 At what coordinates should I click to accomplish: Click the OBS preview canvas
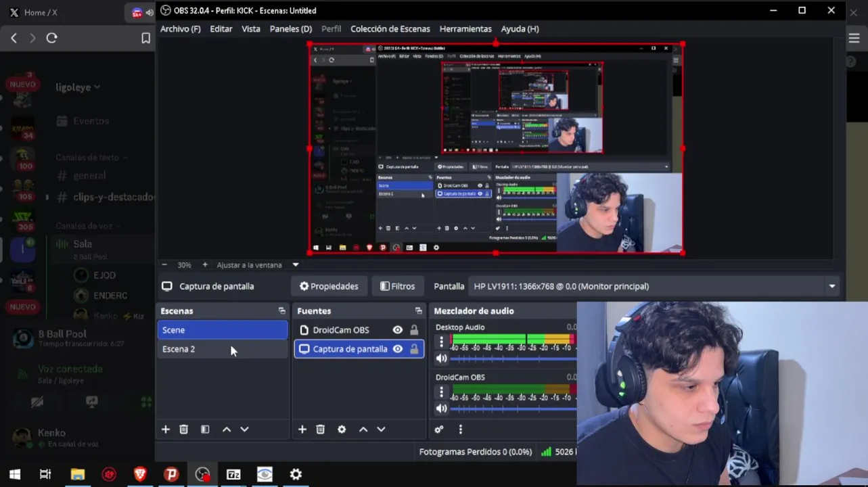click(x=496, y=148)
